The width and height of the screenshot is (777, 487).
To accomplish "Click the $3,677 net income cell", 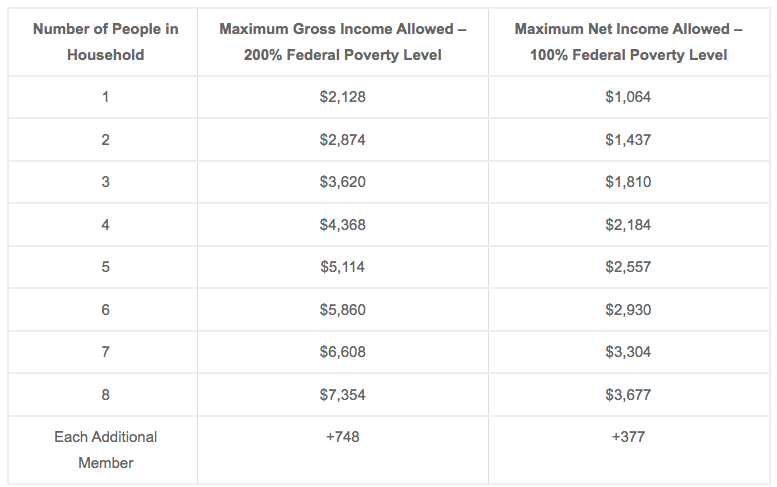I will point(628,395).
